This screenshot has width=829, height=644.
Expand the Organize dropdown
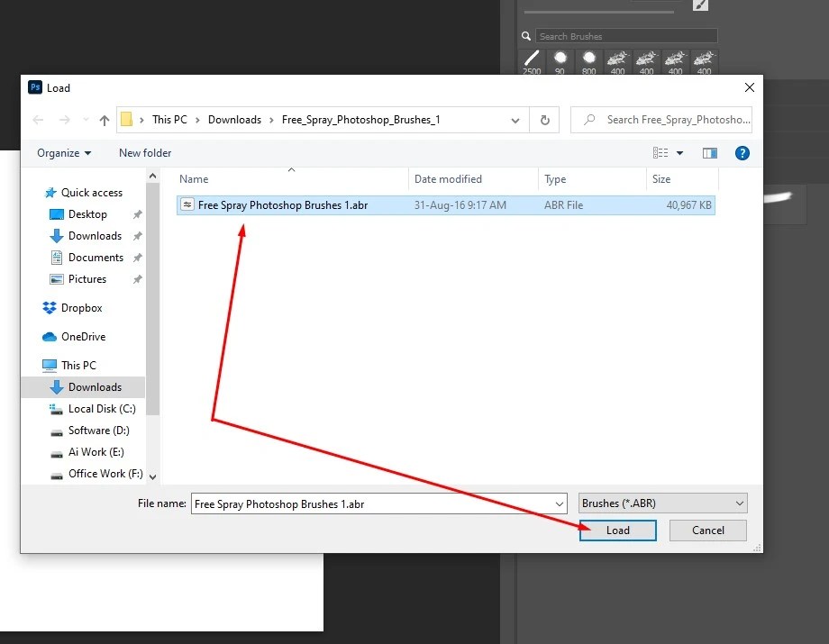coord(62,153)
